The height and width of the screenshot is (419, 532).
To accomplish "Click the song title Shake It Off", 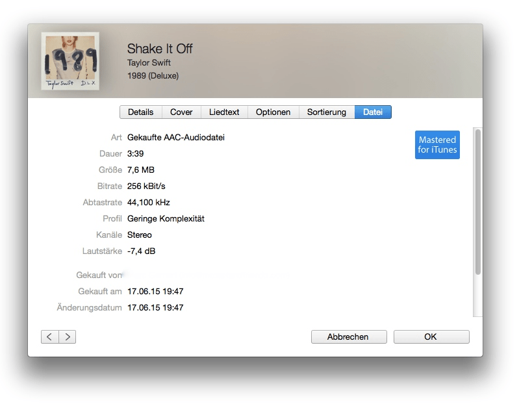I will tap(160, 49).
